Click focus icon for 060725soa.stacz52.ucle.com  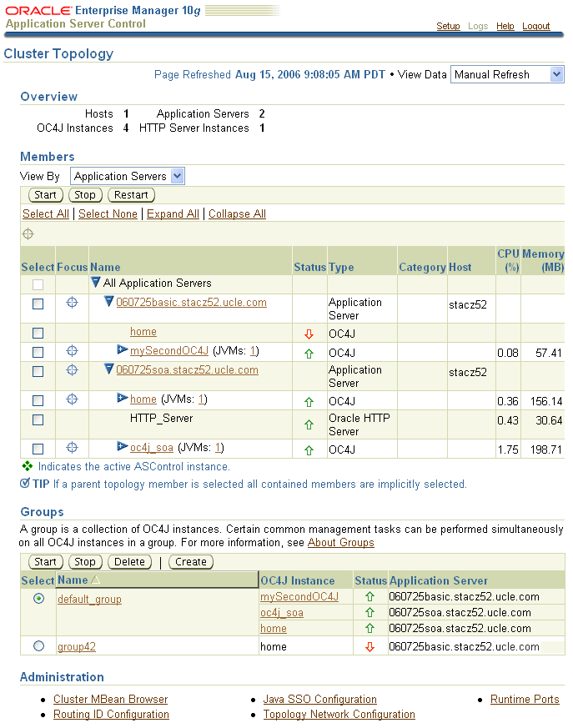coord(72,370)
